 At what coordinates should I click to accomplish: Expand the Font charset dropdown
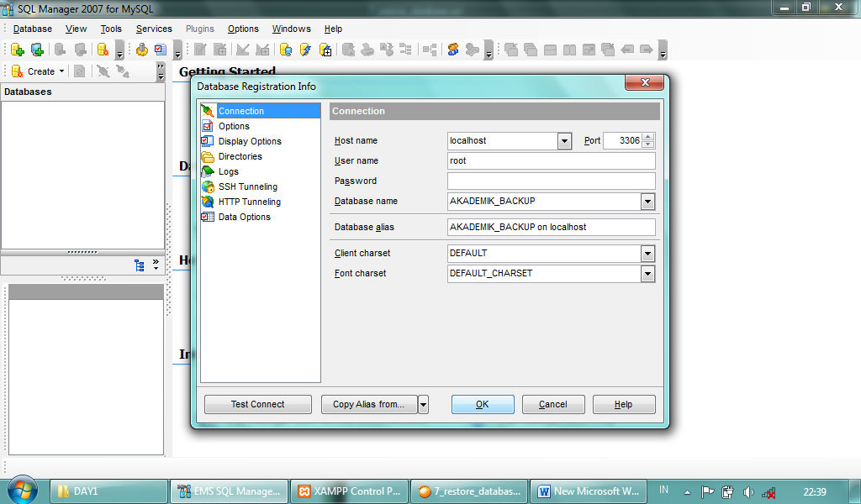tap(648, 274)
